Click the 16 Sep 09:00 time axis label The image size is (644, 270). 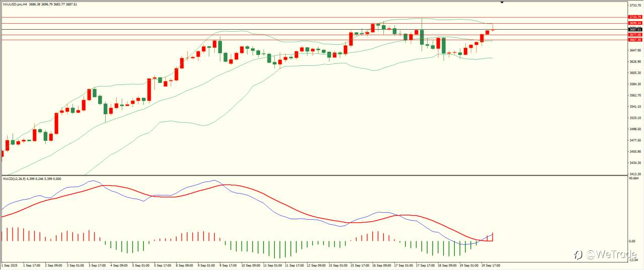pyautogui.click(x=382, y=264)
